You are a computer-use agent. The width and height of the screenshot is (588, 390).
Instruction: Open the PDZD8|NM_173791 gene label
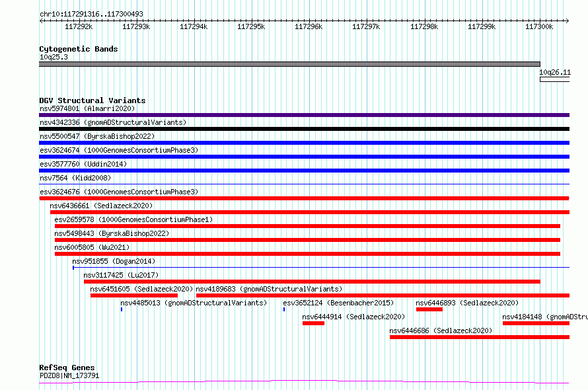coord(69,375)
